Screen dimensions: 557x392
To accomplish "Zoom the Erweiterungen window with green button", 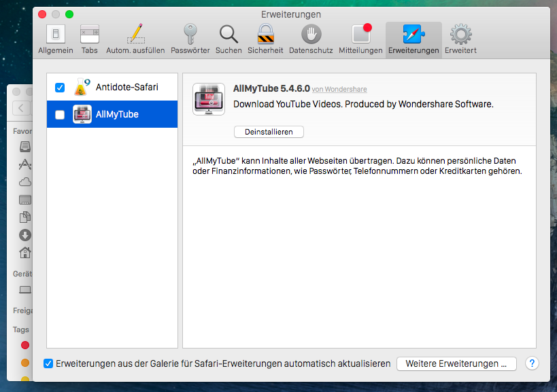I will click(69, 14).
